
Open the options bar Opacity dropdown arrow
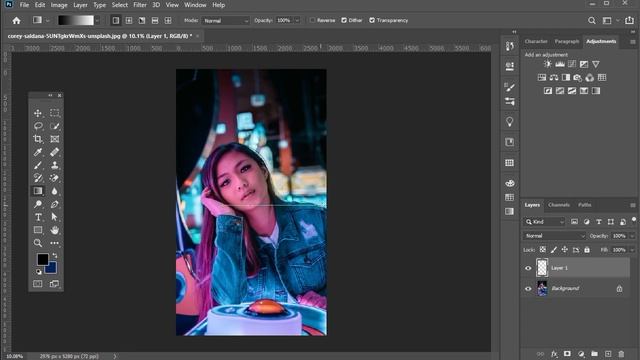click(x=297, y=20)
